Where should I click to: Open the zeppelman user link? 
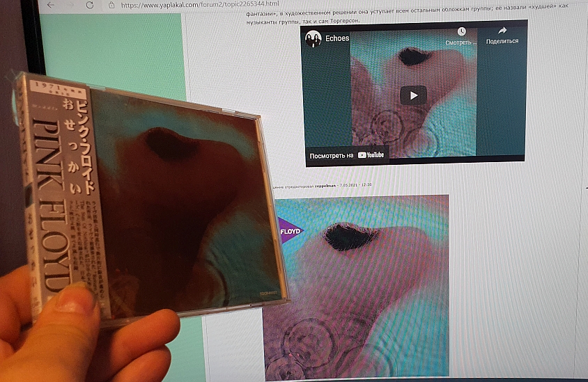pyautogui.click(x=325, y=186)
